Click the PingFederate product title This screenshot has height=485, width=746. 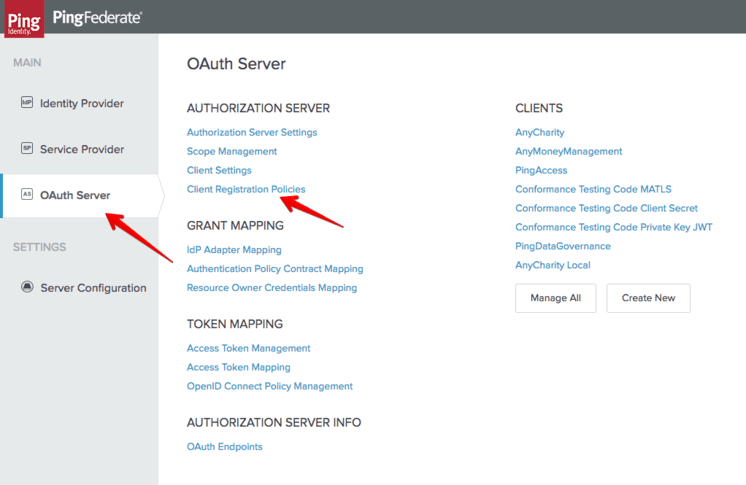tap(97, 18)
